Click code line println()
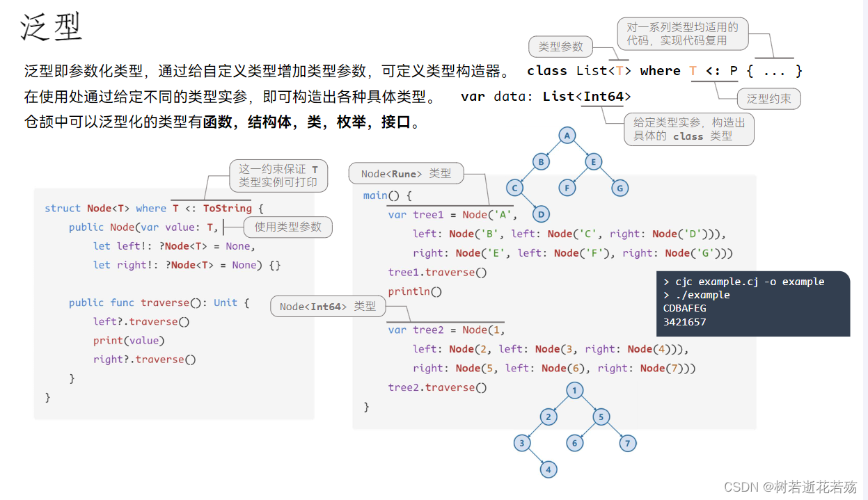868x500 pixels. point(415,291)
